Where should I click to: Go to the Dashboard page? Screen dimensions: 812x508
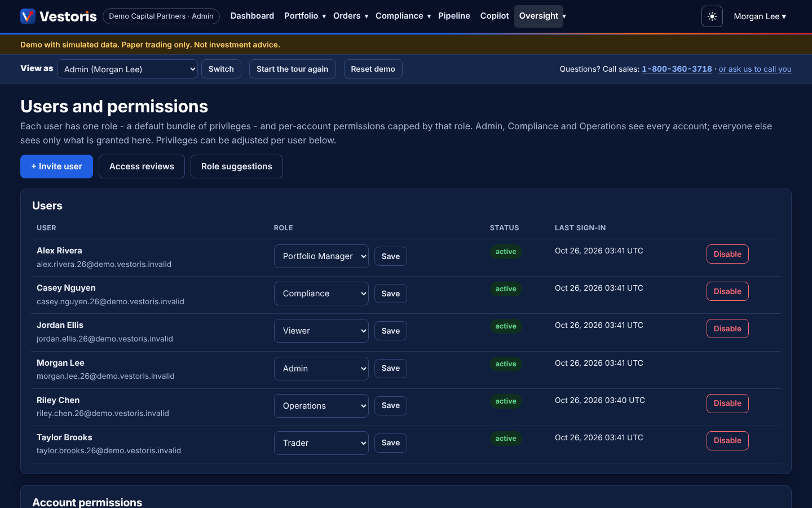[252, 16]
